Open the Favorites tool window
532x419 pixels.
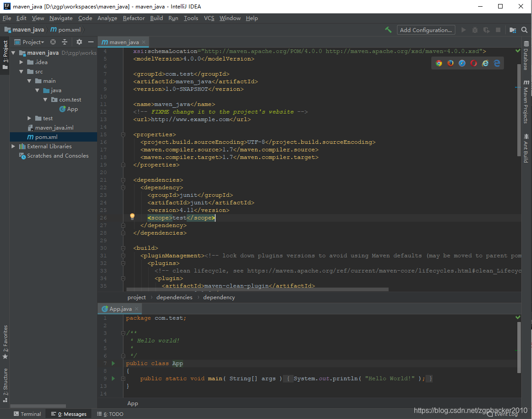(x=5, y=342)
